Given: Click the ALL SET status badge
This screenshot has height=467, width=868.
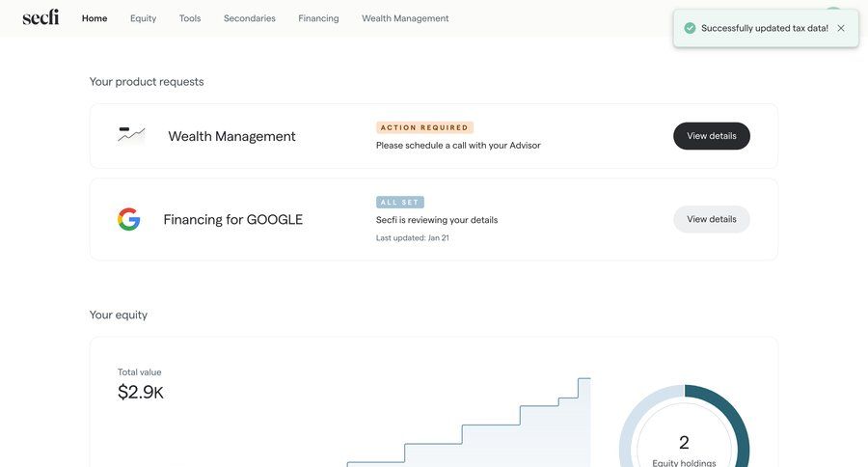Looking at the screenshot, I should (x=399, y=203).
